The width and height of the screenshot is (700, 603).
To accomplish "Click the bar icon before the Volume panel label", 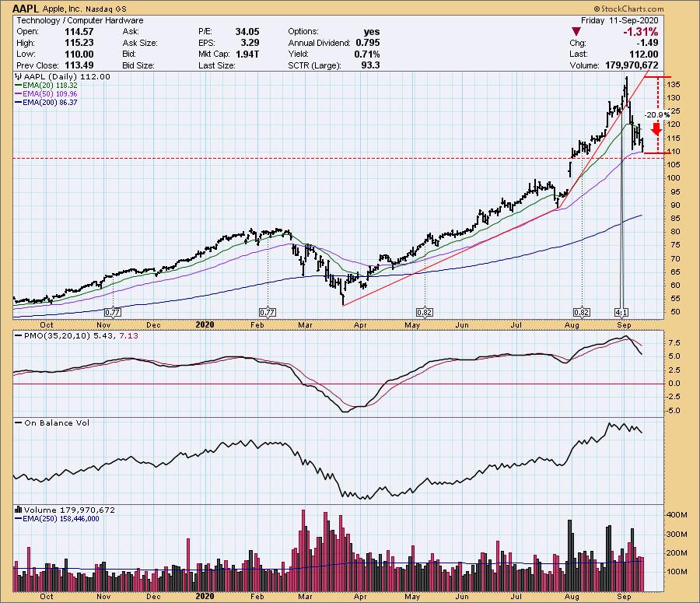I will click(x=19, y=510).
